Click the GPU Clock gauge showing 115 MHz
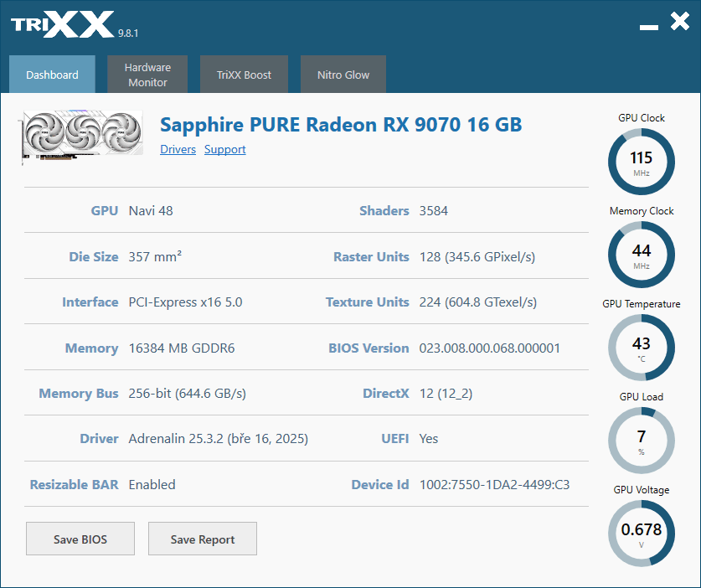Screen dimensions: 701x588 (x=642, y=162)
